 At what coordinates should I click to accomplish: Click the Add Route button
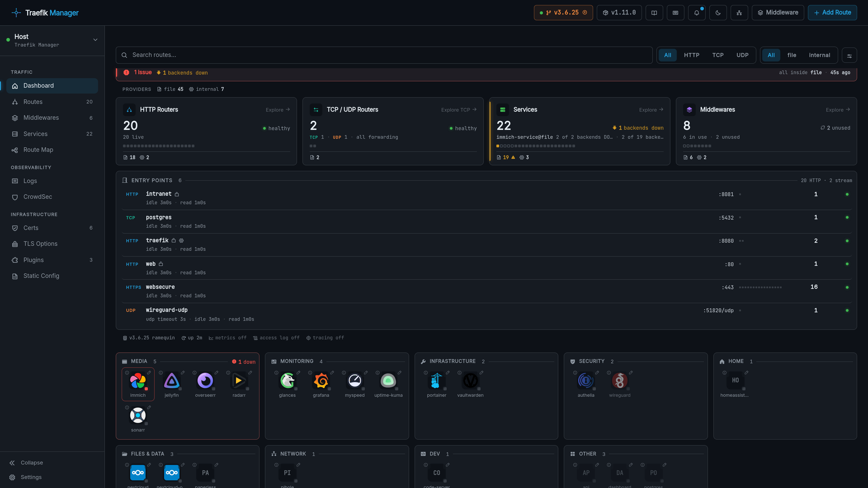click(x=832, y=13)
